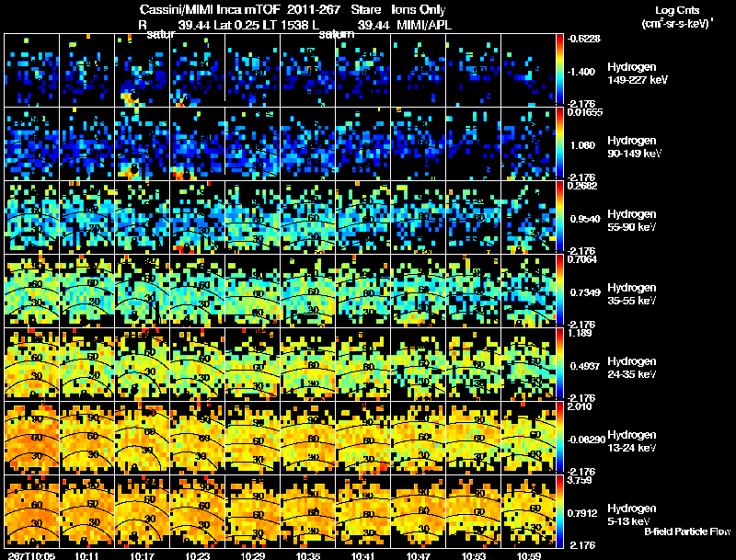Click the Hydrogen 55-90 keV color bar
Screen dimensions: 736x560
559,217
